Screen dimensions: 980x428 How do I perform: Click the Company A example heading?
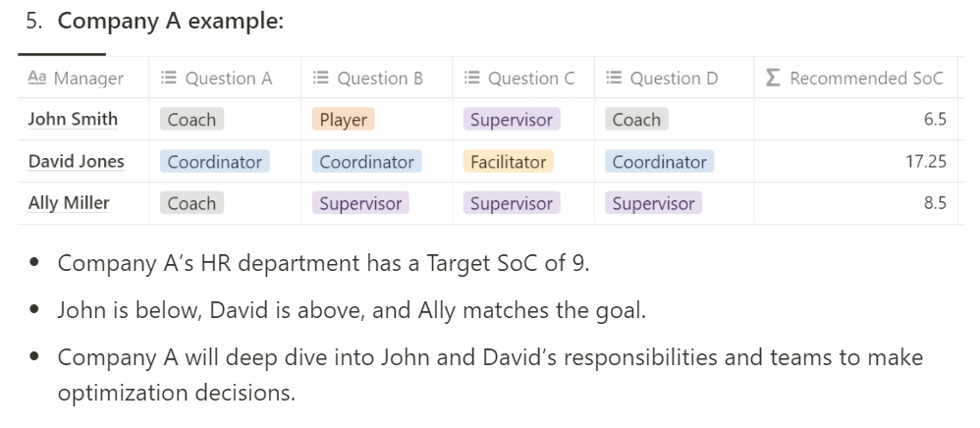pyautogui.click(x=171, y=21)
